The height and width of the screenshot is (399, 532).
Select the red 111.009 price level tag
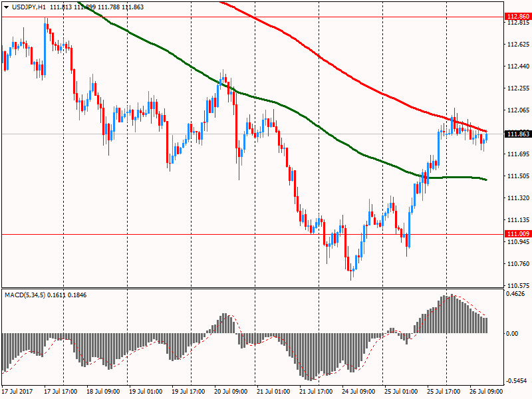[518, 234]
